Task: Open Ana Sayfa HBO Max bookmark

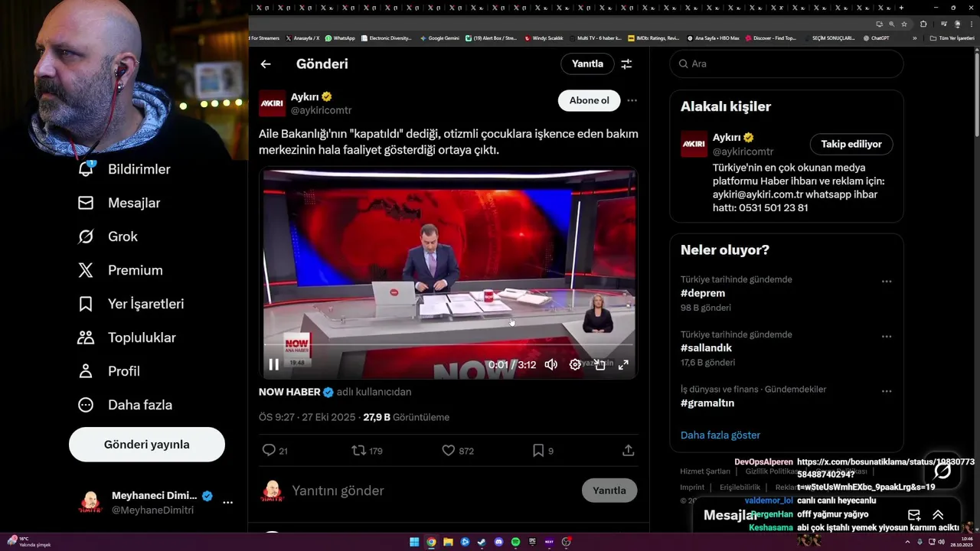Action: 713,37
